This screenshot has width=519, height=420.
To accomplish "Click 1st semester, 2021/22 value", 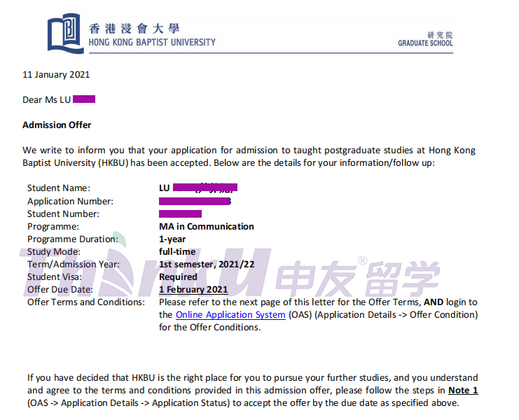I will [207, 264].
